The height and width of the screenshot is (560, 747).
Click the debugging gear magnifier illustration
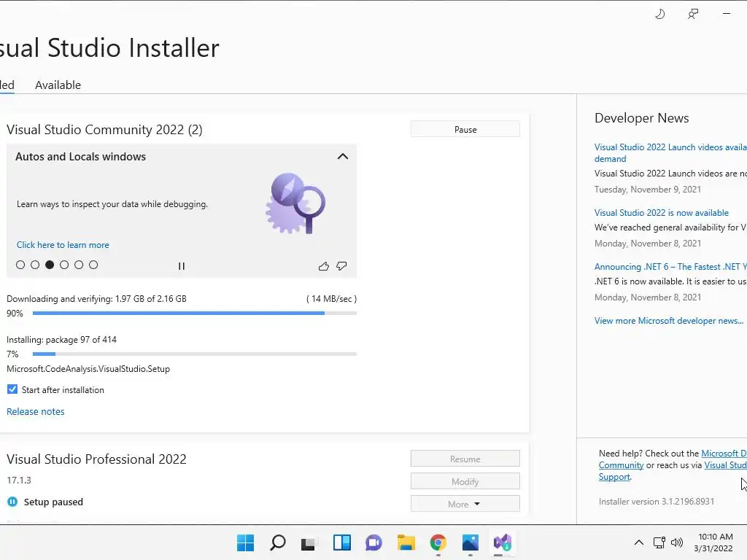(295, 203)
